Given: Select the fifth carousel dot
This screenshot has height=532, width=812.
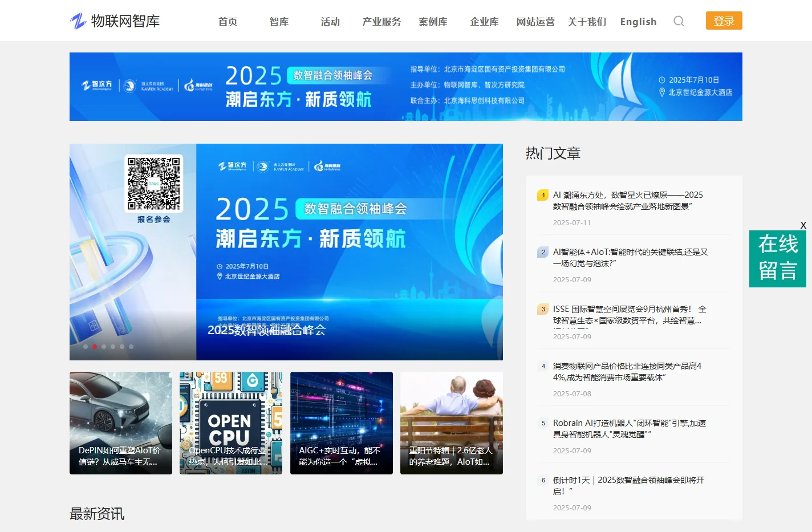Looking at the screenshot, I should (x=122, y=347).
